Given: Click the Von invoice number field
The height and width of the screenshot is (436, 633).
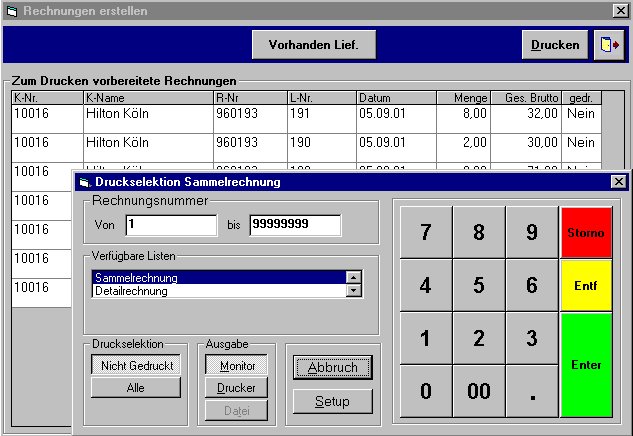Looking at the screenshot, I should coord(170,225).
